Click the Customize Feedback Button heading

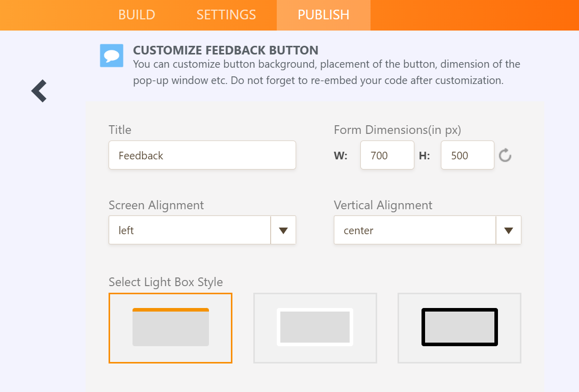[225, 50]
